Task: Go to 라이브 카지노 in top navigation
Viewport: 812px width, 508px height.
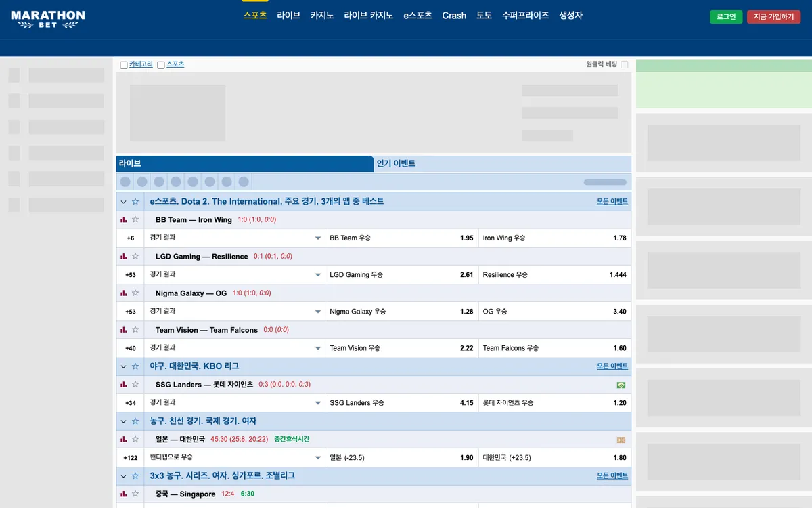Action: click(369, 15)
